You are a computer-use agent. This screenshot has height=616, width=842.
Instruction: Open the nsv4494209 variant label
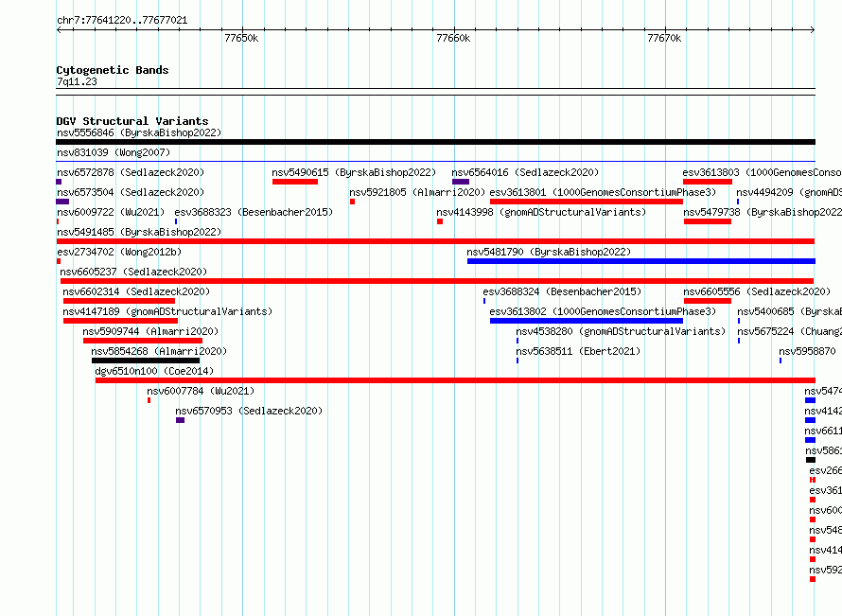tap(789, 192)
